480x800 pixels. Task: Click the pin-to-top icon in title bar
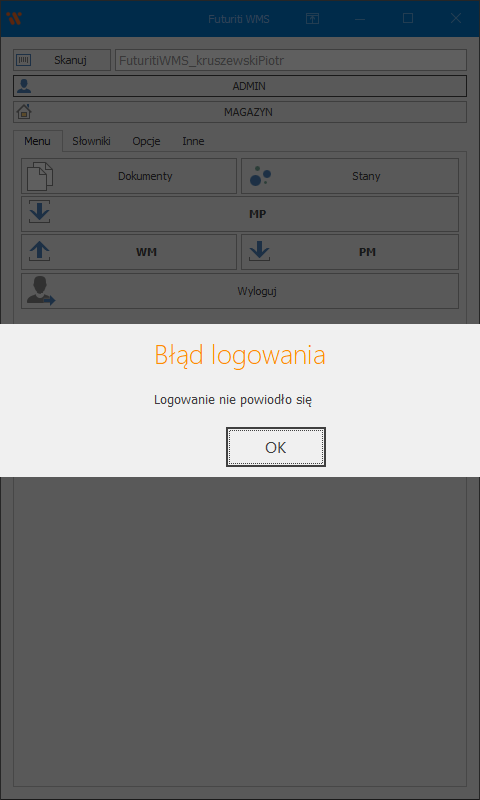[x=312, y=19]
